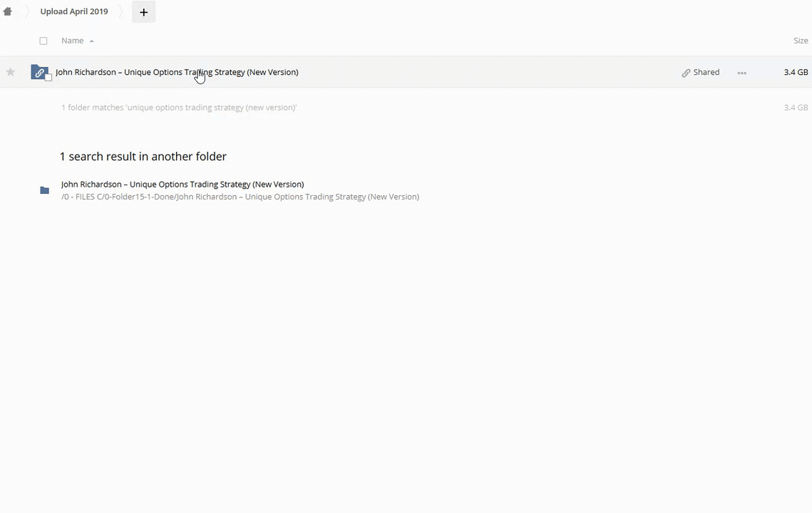The width and height of the screenshot is (812, 513).
Task: Click the chain link share icon
Action: (x=686, y=73)
